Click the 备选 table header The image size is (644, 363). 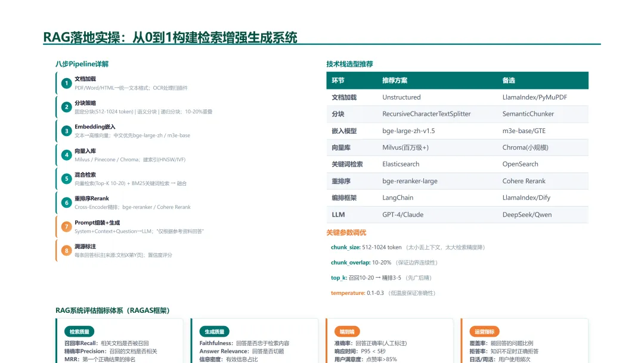509,81
